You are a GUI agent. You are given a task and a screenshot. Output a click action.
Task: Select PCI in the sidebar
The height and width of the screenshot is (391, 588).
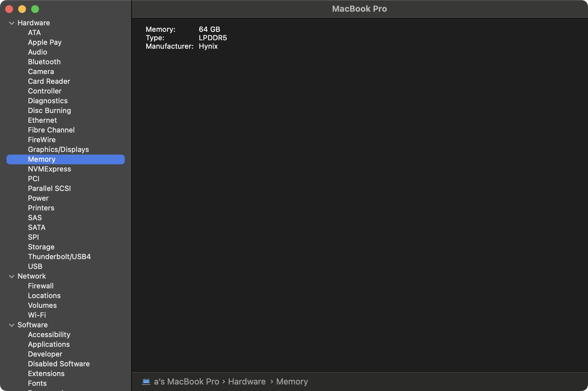[34, 179]
